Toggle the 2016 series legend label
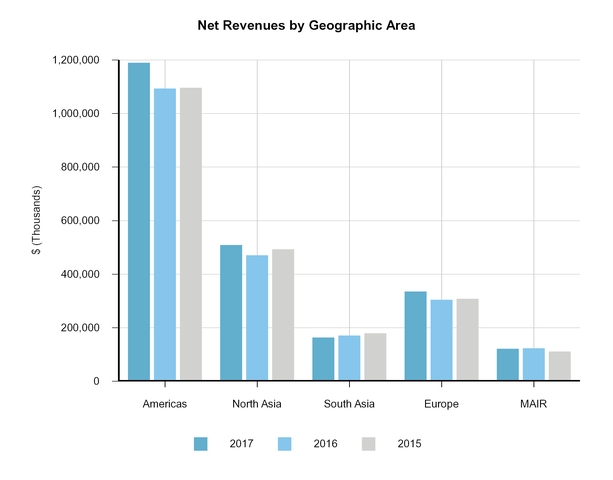The width and height of the screenshot is (613, 480). [x=324, y=443]
